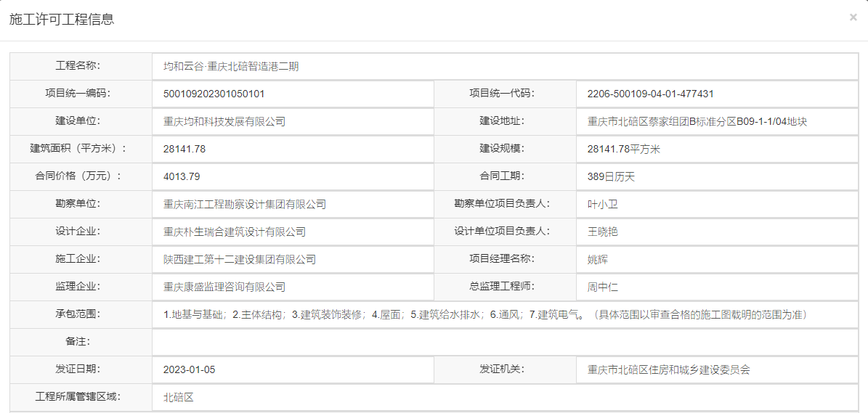Click the 建设规模 label
This screenshot has width=868, height=413.
(x=501, y=149)
